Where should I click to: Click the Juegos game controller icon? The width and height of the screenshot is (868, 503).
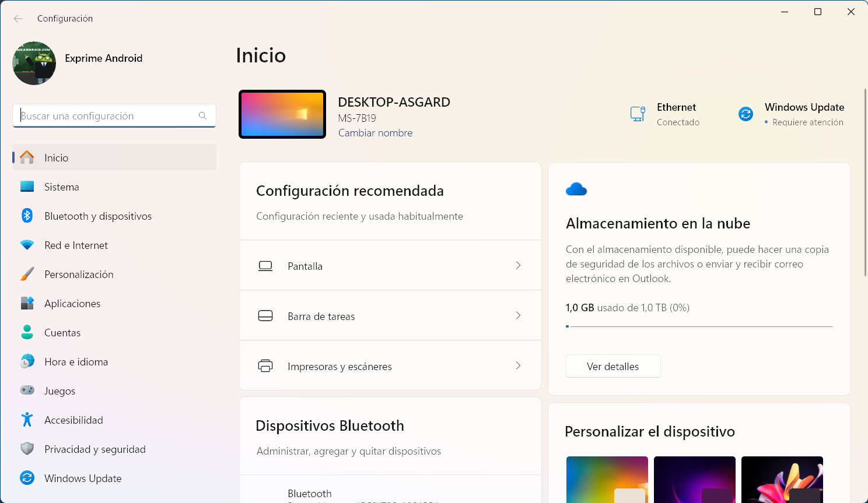click(x=27, y=391)
